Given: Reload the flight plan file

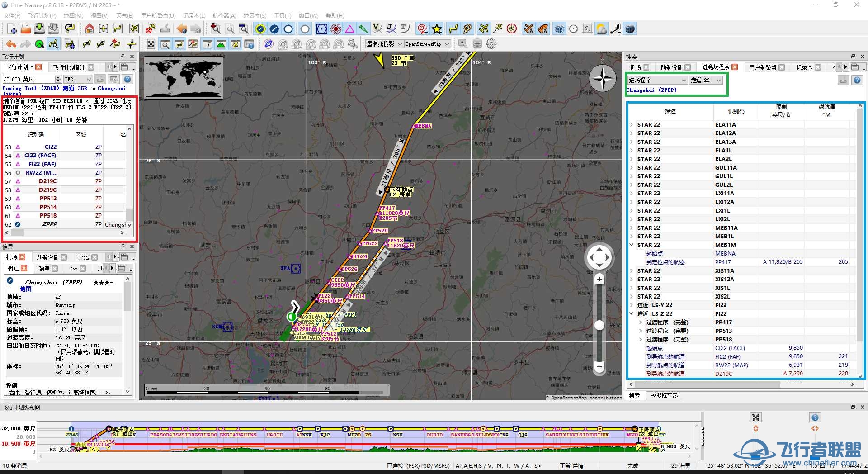Looking at the screenshot, I should click(70, 29).
